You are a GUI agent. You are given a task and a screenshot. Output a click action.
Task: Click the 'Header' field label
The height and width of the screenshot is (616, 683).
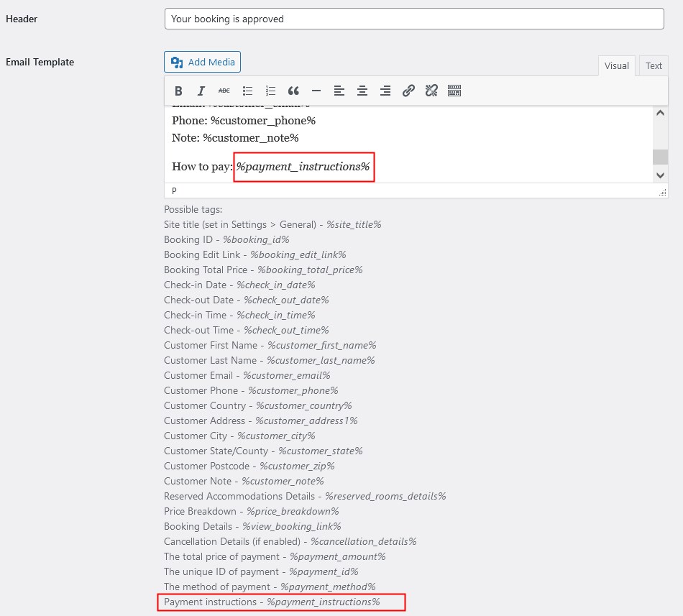(22, 19)
